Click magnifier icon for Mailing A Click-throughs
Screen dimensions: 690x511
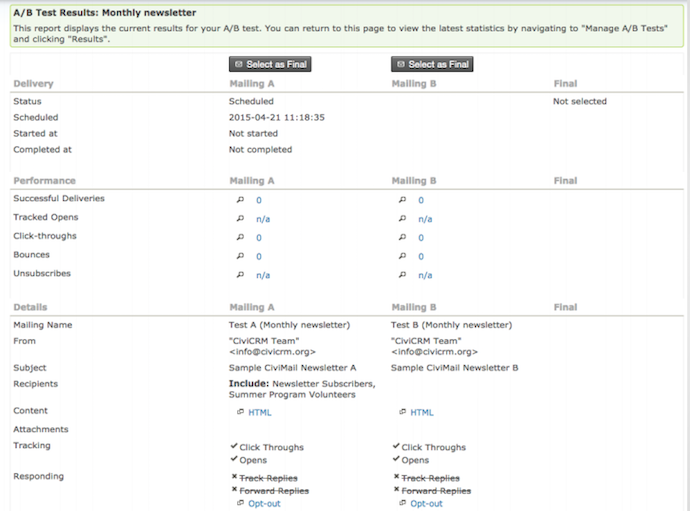tap(240, 238)
